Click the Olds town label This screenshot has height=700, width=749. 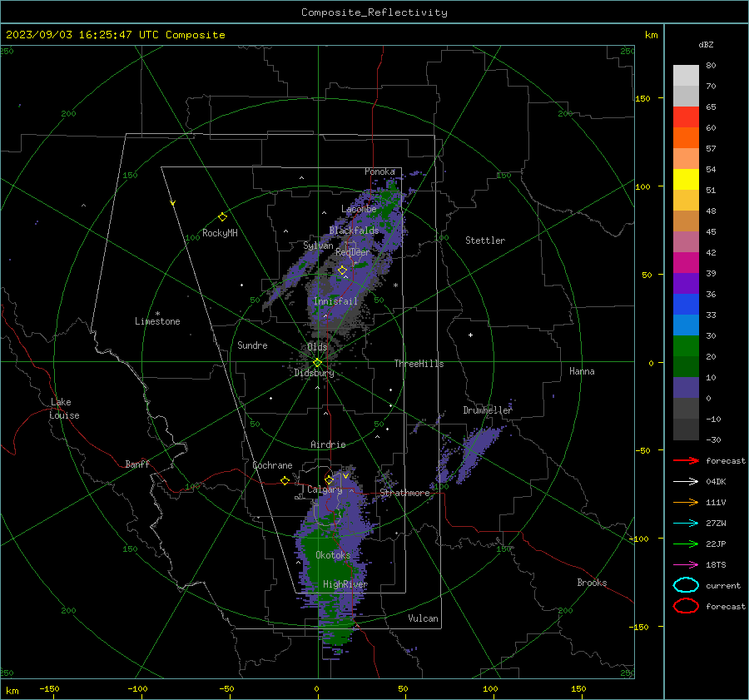click(317, 347)
